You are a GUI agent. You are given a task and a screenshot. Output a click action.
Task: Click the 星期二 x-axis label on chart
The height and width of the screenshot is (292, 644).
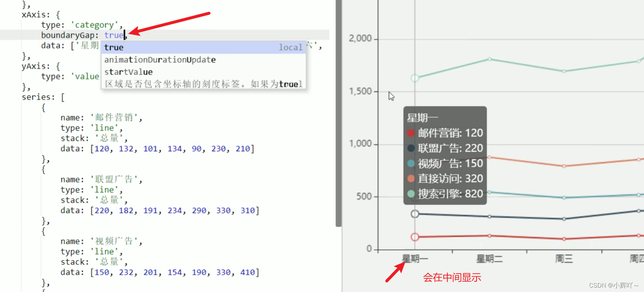pos(489,259)
